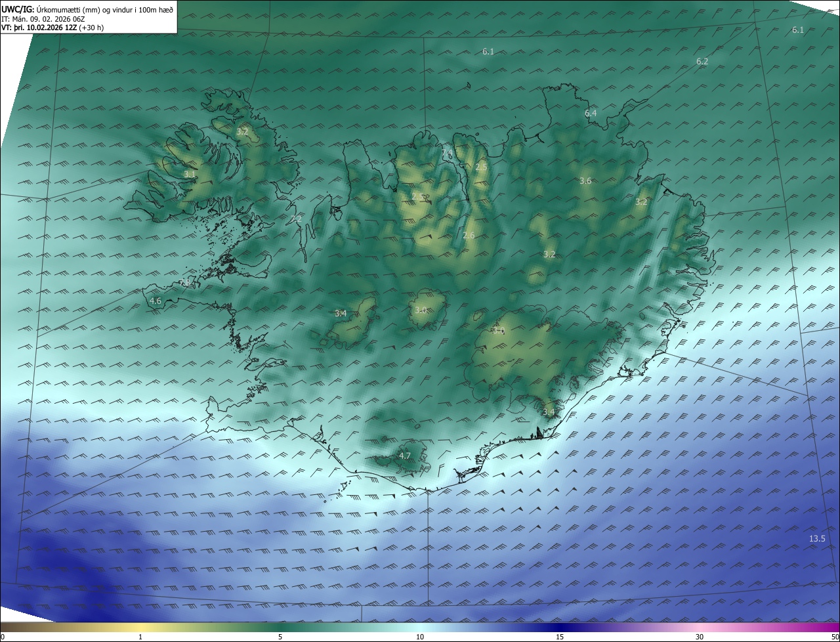Click the valid time 'VT: þri. 10.02.2026 12Z'

(x=39, y=28)
